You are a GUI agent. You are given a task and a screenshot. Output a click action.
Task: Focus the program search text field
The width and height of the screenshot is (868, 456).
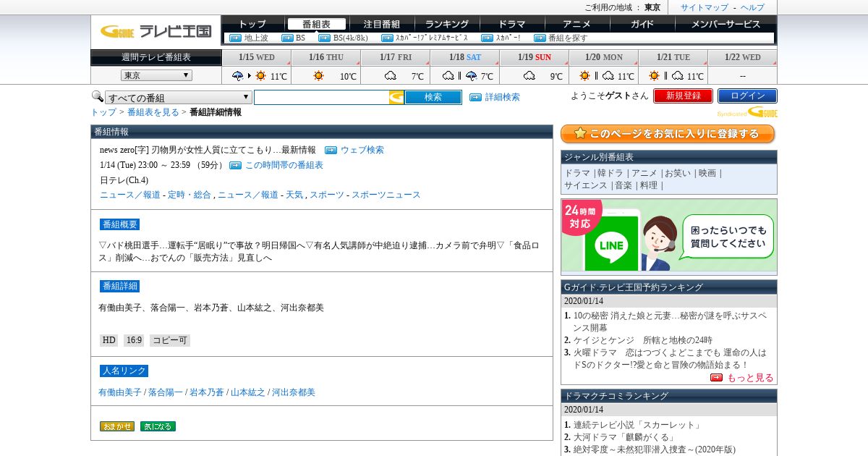click(x=322, y=97)
